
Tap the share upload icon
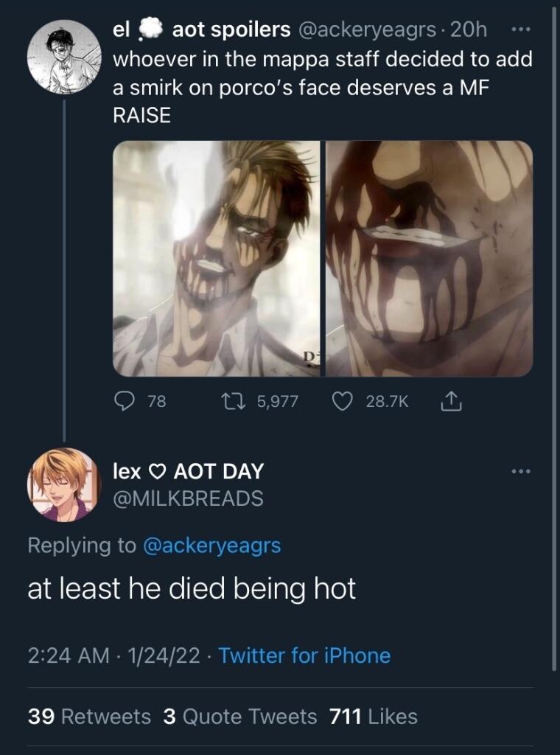pos(449,401)
